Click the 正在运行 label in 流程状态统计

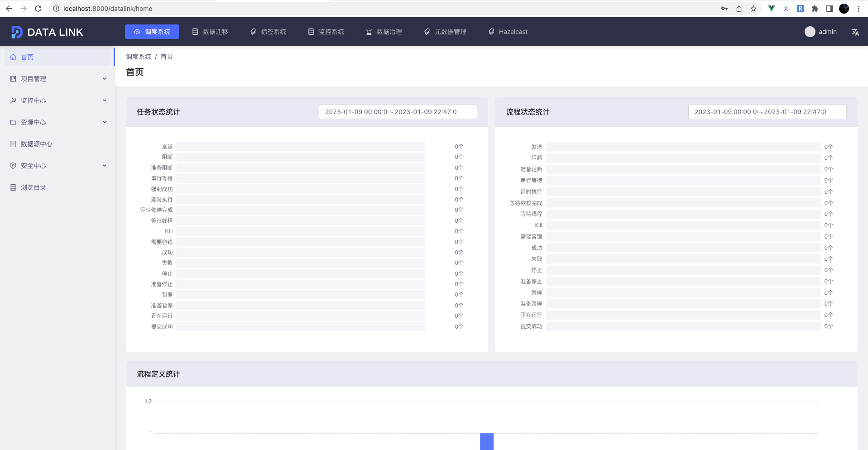point(531,315)
